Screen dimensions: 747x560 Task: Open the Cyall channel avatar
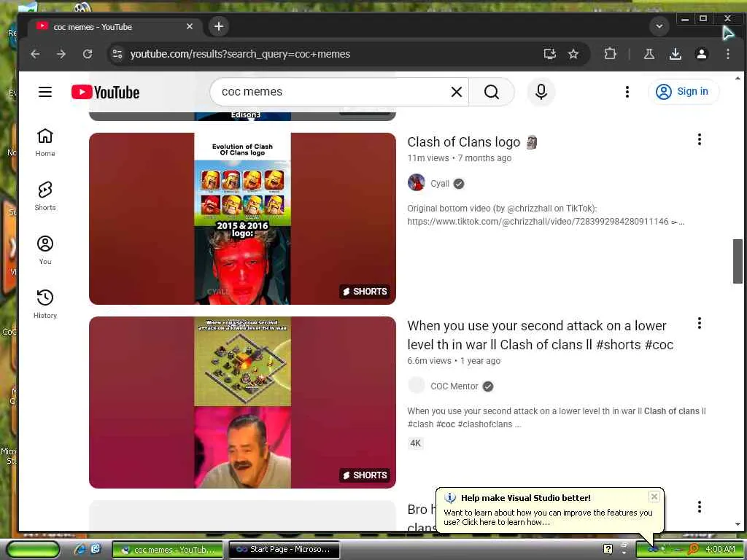tap(417, 183)
